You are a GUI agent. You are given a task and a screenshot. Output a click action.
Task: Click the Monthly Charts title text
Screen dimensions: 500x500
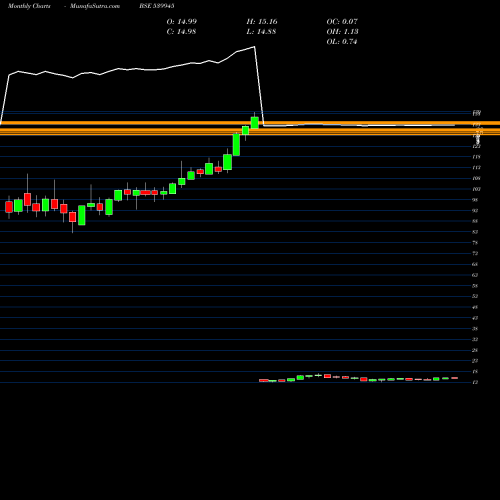29,6
